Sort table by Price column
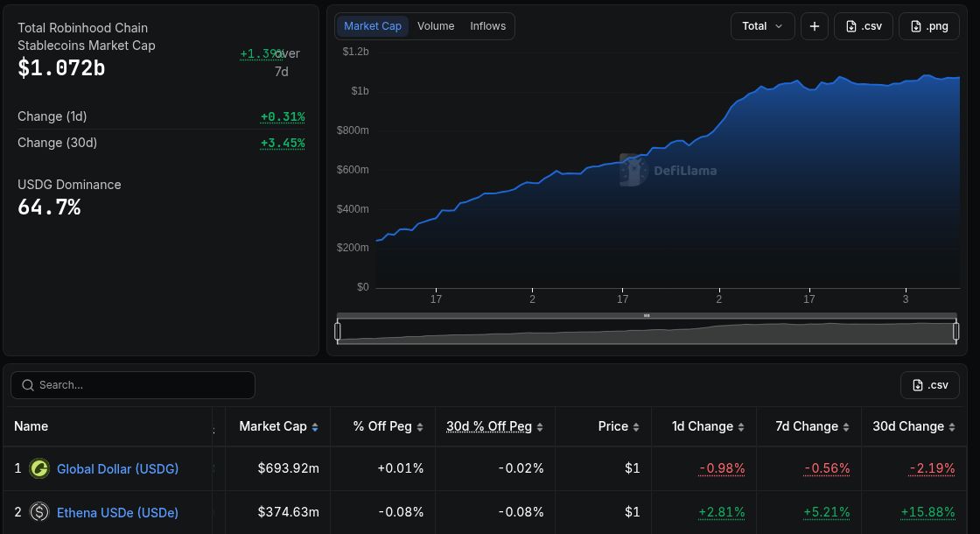 pyautogui.click(x=619, y=426)
